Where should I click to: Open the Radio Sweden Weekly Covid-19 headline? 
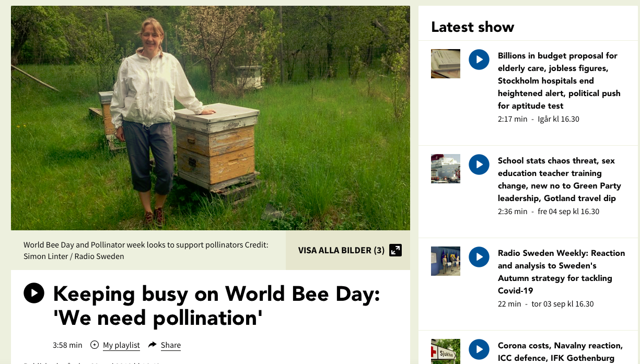(x=561, y=272)
